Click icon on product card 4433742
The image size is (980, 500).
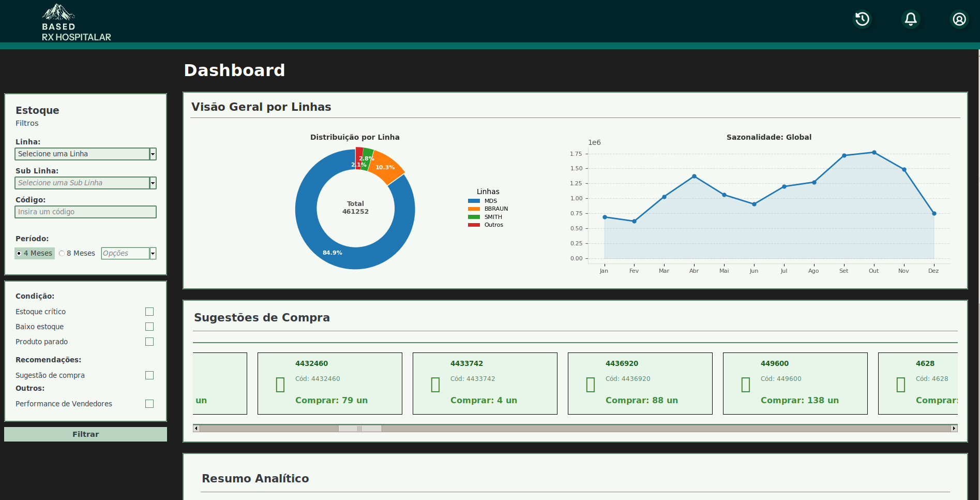[x=435, y=385]
